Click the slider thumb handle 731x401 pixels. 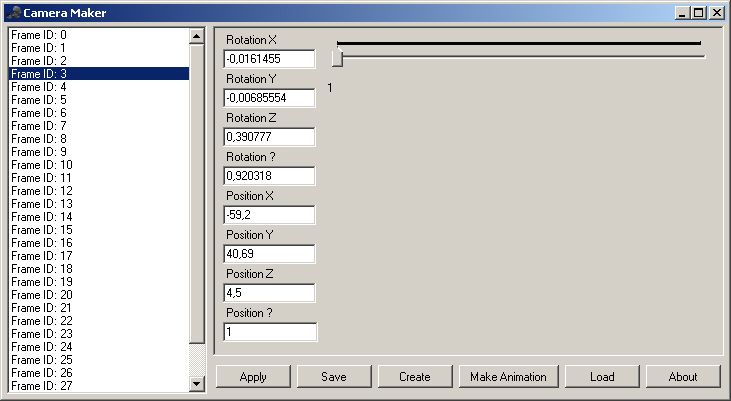[x=337, y=59]
